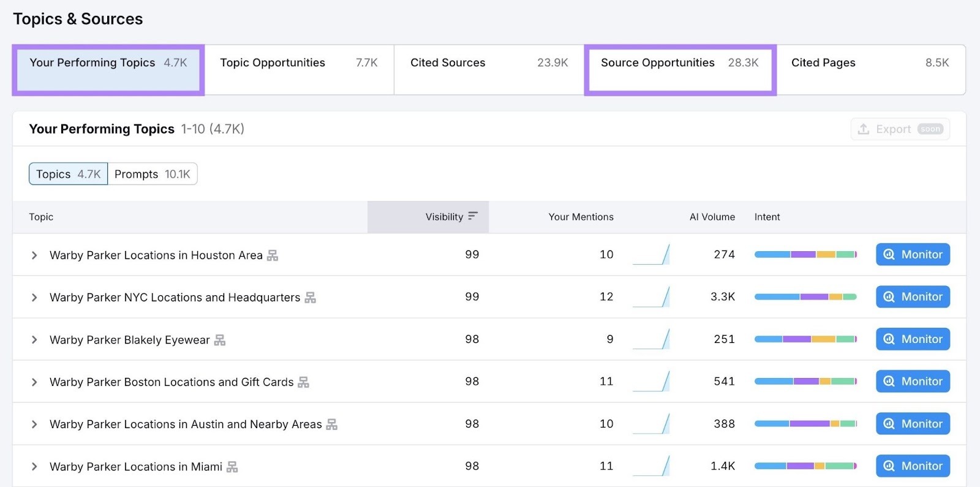
Task: Click hierarchy icon beside Austin topic
Action: pos(332,425)
